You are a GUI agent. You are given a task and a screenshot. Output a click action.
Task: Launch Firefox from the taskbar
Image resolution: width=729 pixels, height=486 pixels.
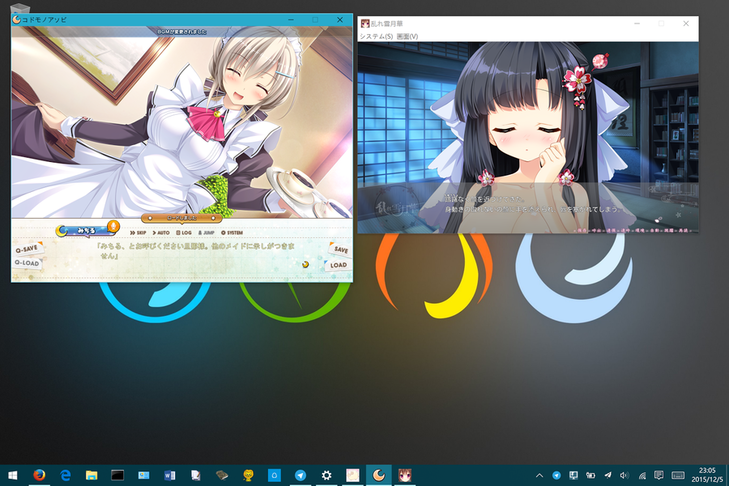tap(39, 475)
